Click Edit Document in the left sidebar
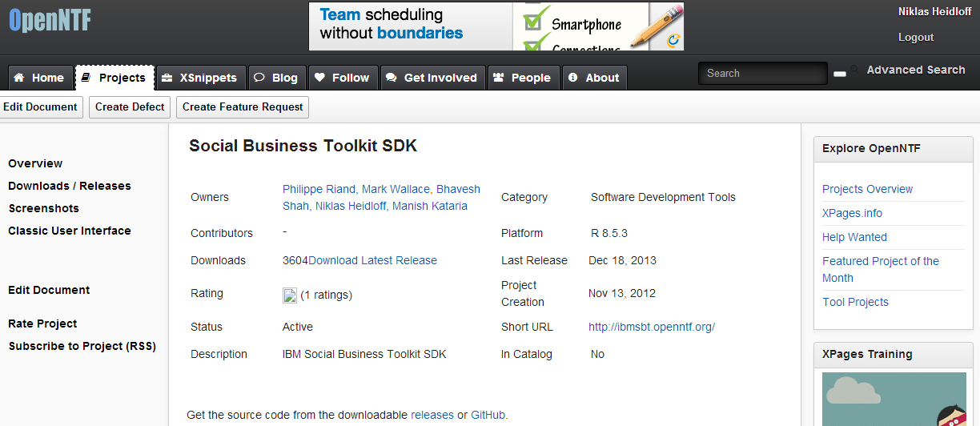980x426 pixels. point(49,290)
